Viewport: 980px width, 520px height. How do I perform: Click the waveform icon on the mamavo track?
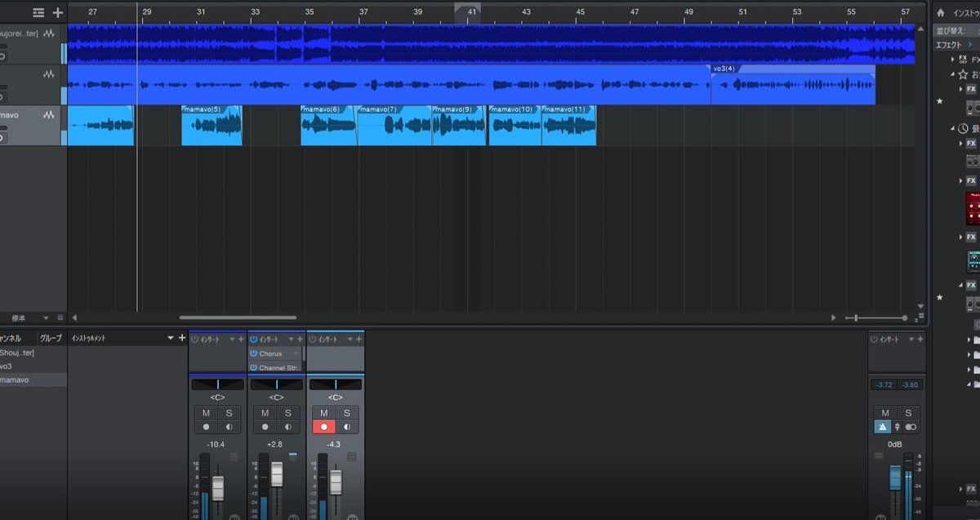tap(50, 115)
